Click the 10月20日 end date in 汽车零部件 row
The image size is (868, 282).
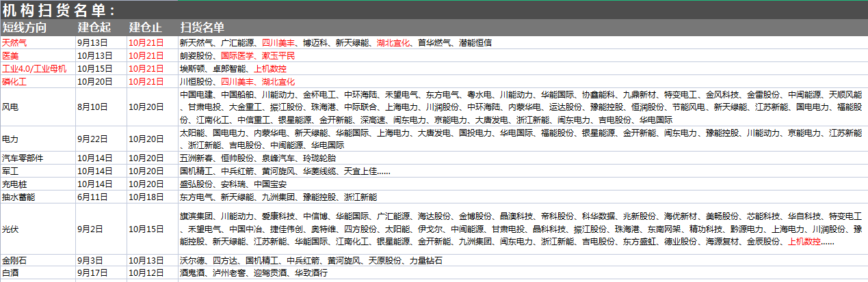pos(152,158)
